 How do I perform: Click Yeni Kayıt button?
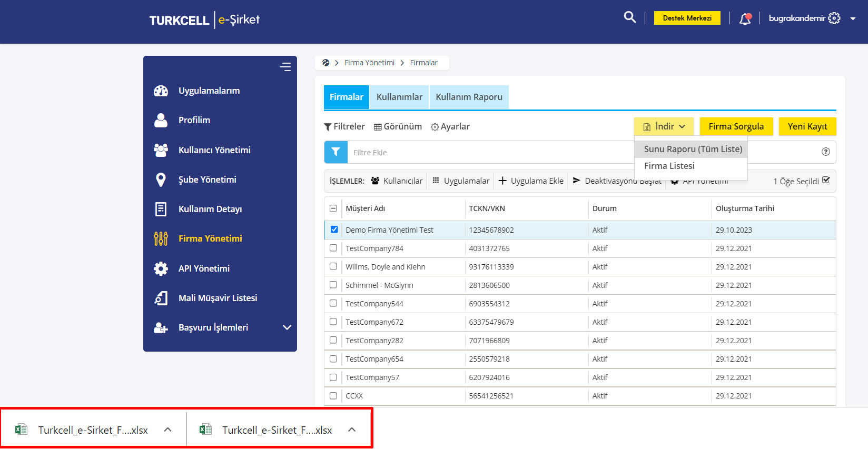pos(807,126)
